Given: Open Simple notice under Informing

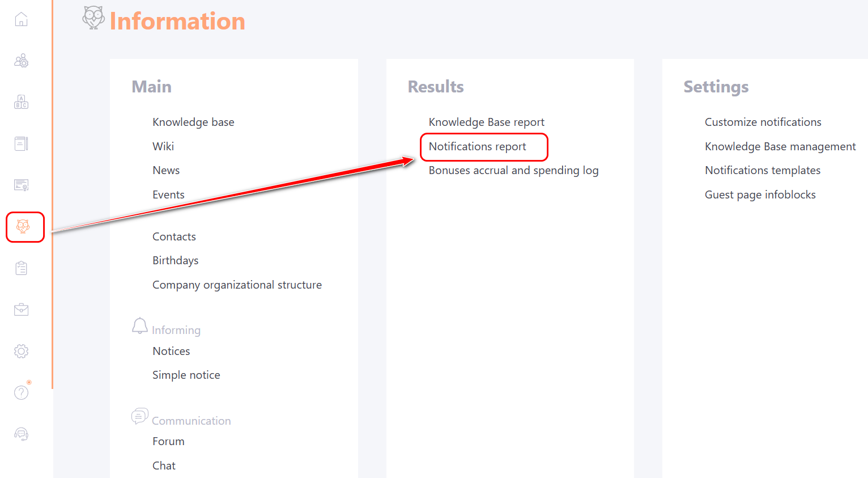Looking at the screenshot, I should [186, 375].
